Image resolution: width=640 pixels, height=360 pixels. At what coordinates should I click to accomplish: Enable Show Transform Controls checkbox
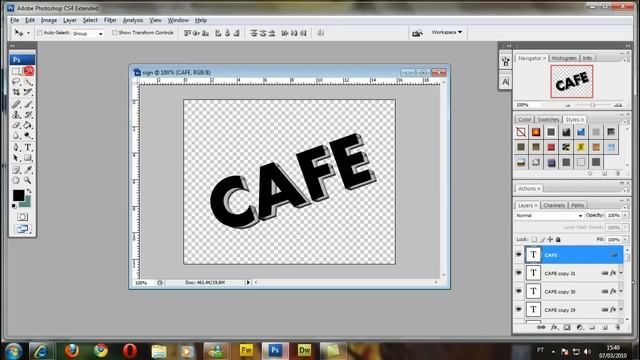pos(115,33)
